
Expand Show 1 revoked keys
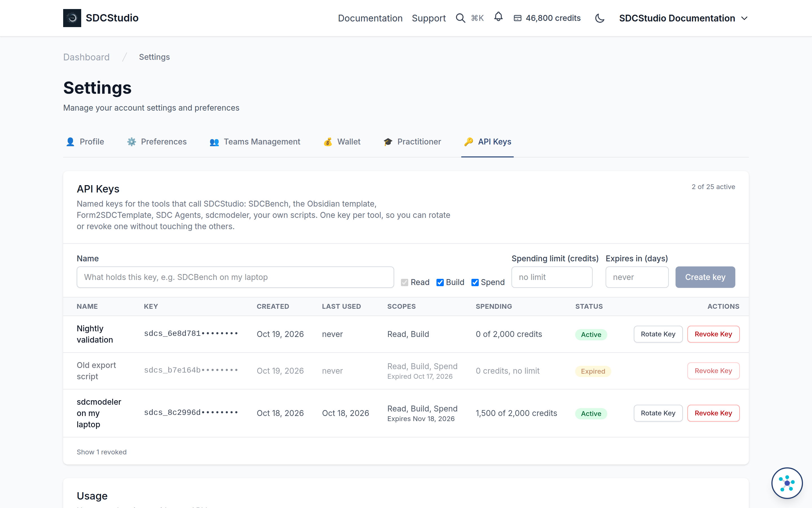pos(102,452)
